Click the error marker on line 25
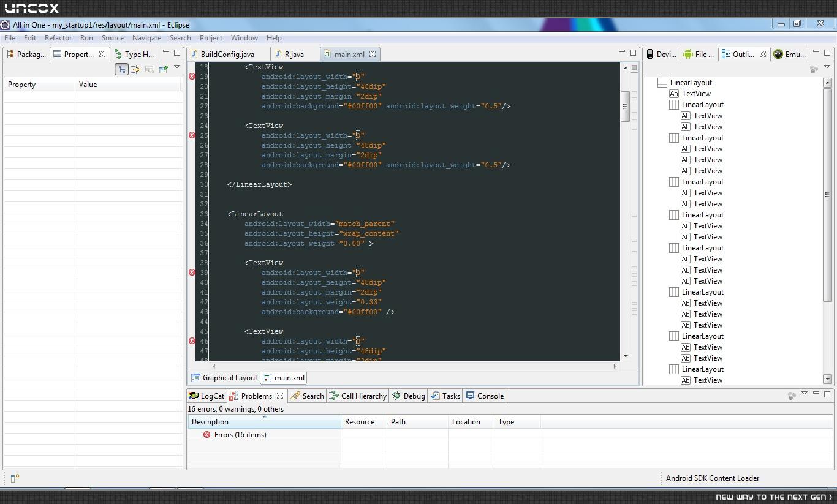 point(192,135)
